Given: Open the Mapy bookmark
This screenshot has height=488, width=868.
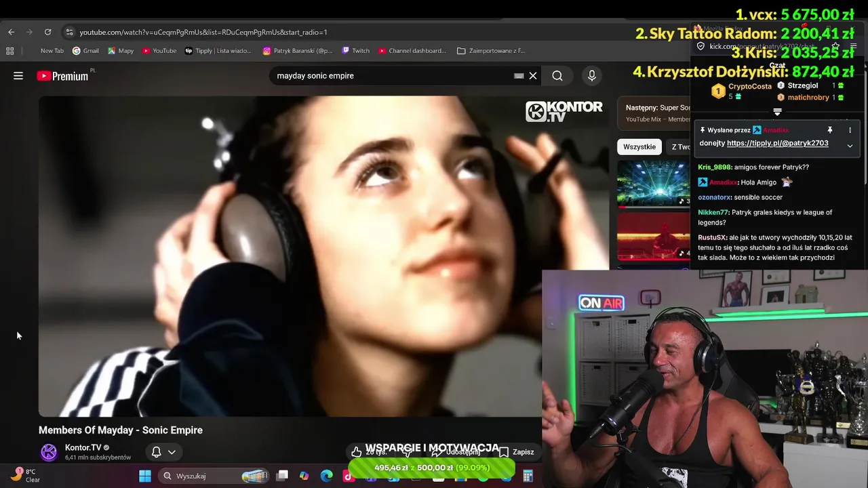Looking at the screenshot, I should [121, 51].
